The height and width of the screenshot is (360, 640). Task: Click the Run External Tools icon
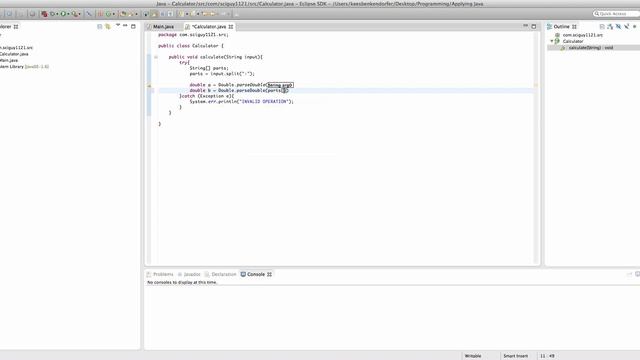click(75, 14)
